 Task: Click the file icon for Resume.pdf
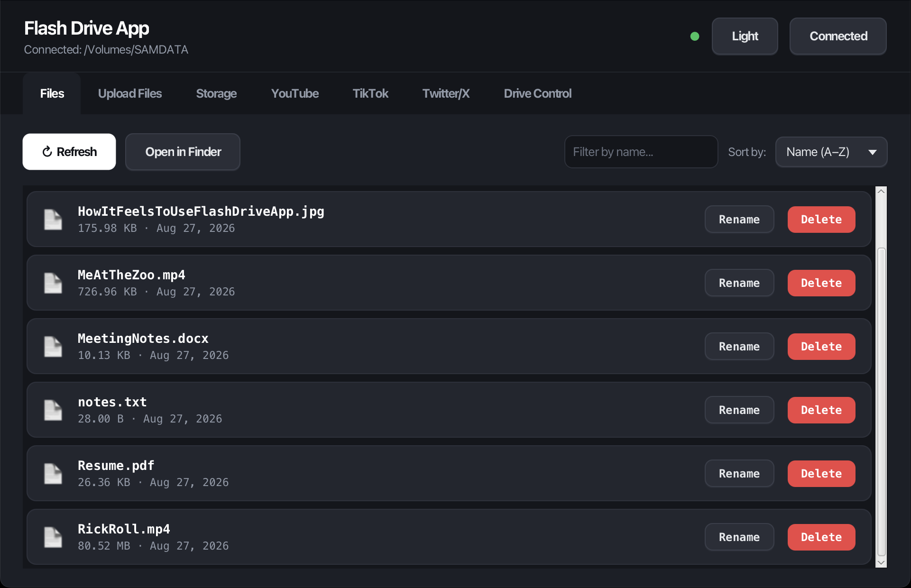53,474
